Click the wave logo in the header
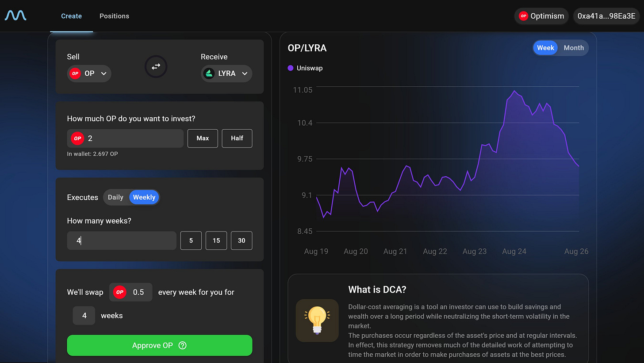Viewport: 644px width, 363px height. (15, 16)
